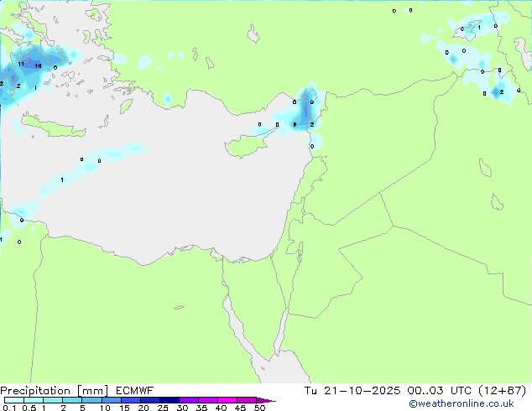Click the legend label '20'
532x411 pixels.
(143, 408)
